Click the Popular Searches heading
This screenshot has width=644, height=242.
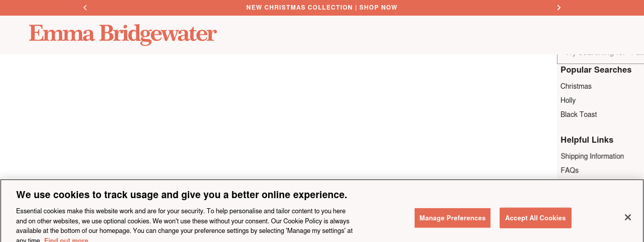pyautogui.click(x=596, y=70)
